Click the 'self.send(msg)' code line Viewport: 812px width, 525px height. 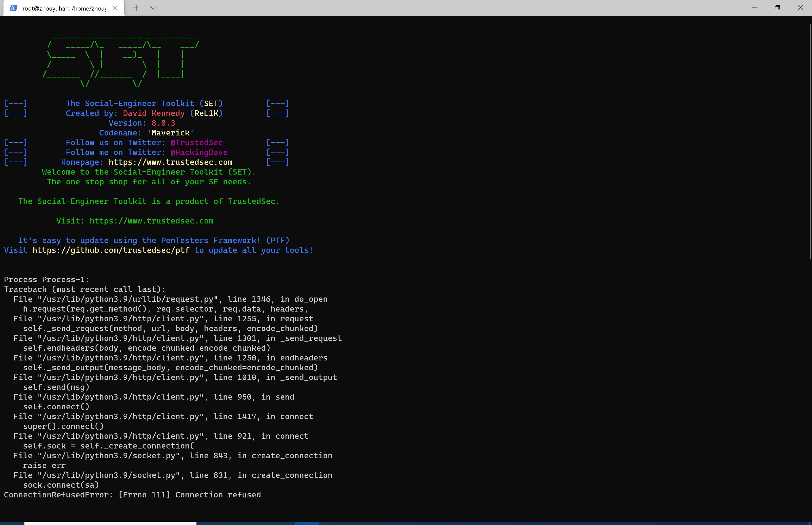pos(56,387)
